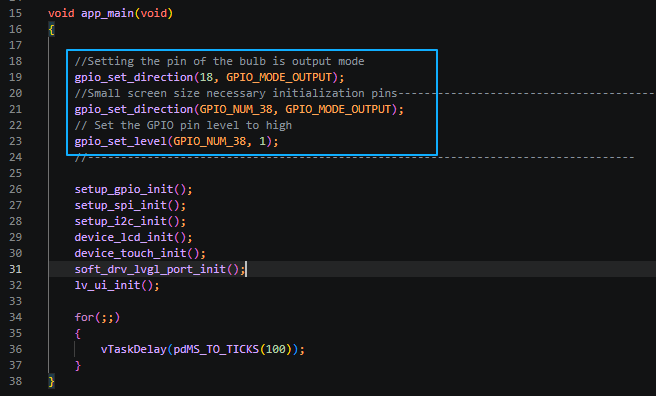
Task: Click the dashed comment on line 24
Action: pyautogui.click(x=354, y=158)
